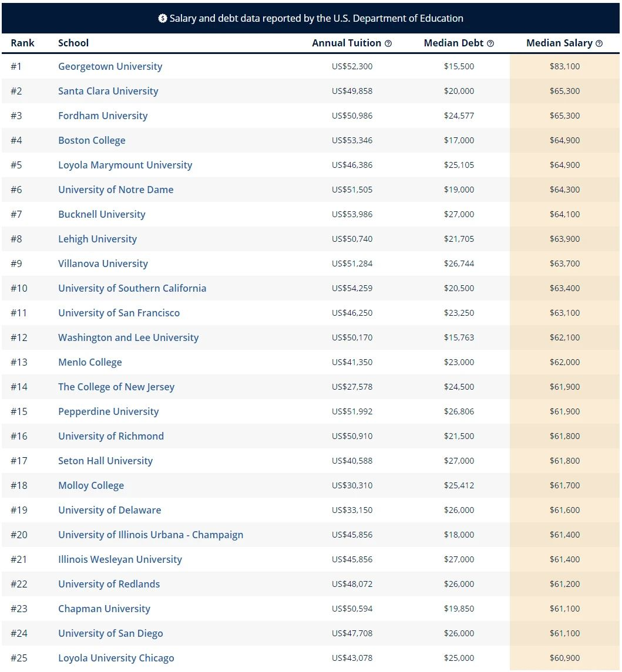Open The College of New Jersey link

point(116,387)
